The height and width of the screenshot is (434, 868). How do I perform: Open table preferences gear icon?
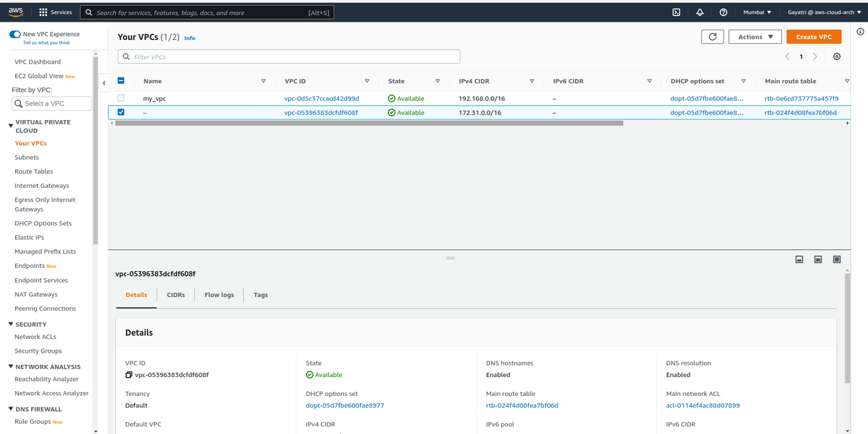(837, 57)
